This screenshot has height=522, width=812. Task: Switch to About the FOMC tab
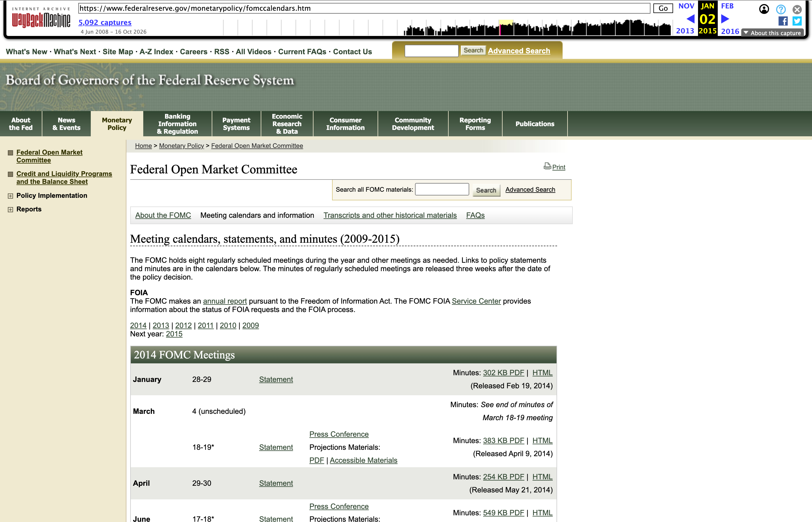pyautogui.click(x=163, y=215)
